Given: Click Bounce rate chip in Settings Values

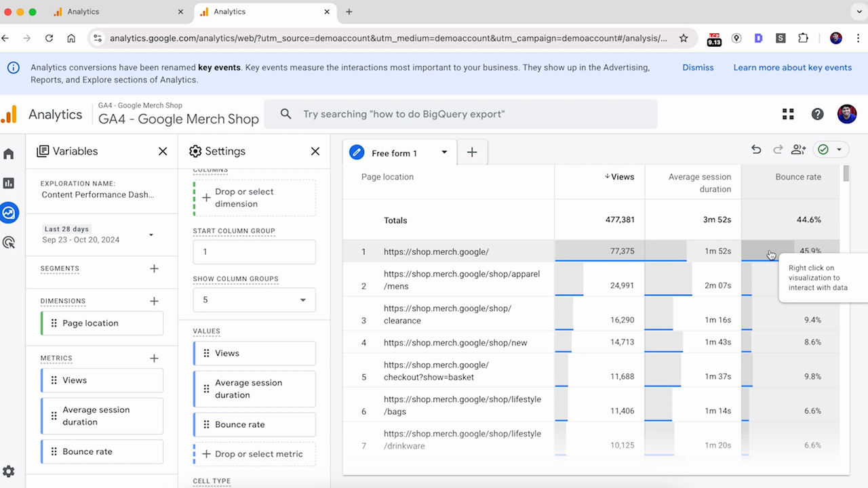Looking at the screenshot, I should coord(254,424).
